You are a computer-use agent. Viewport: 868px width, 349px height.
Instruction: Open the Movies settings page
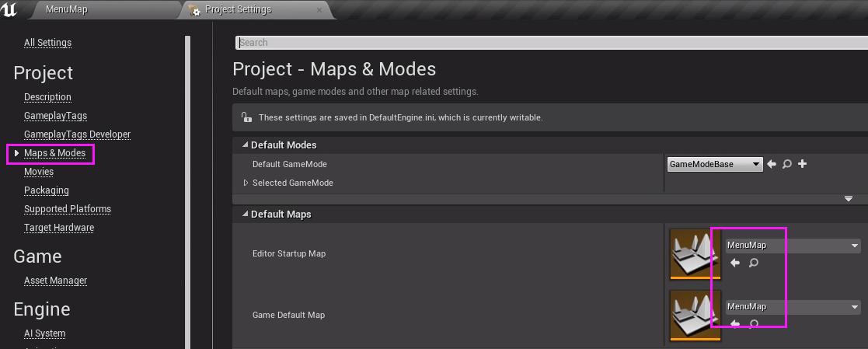39,172
